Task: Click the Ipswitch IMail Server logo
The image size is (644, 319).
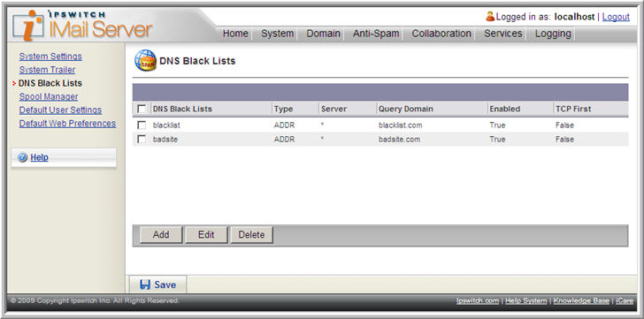Action: (x=82, y=25)
